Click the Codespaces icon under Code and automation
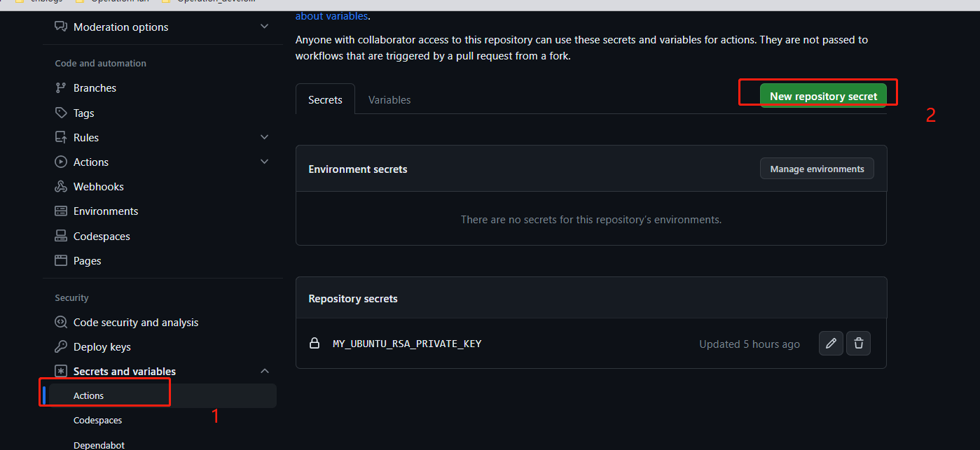980x450 pixels. (x=61, y=237)
